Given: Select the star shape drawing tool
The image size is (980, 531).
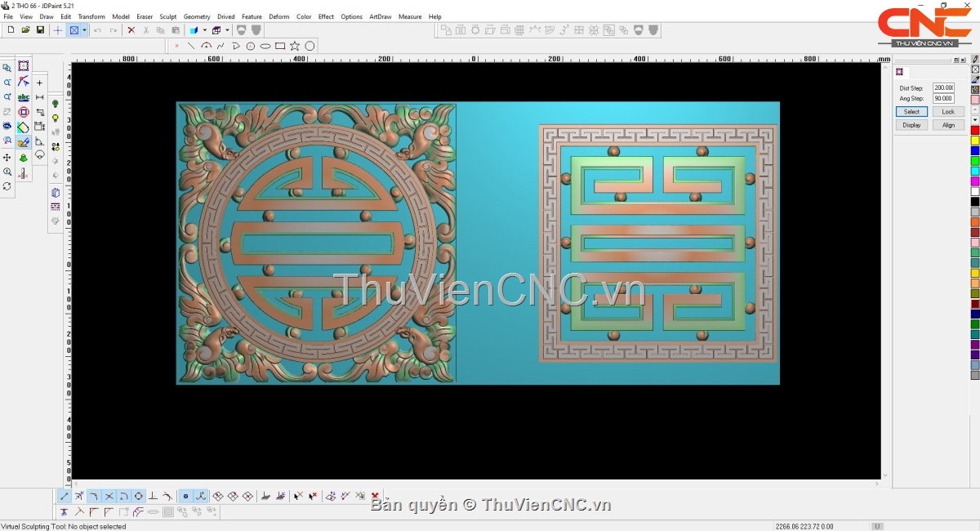Looking at the screenshot, I should click(x=295, y=46).
